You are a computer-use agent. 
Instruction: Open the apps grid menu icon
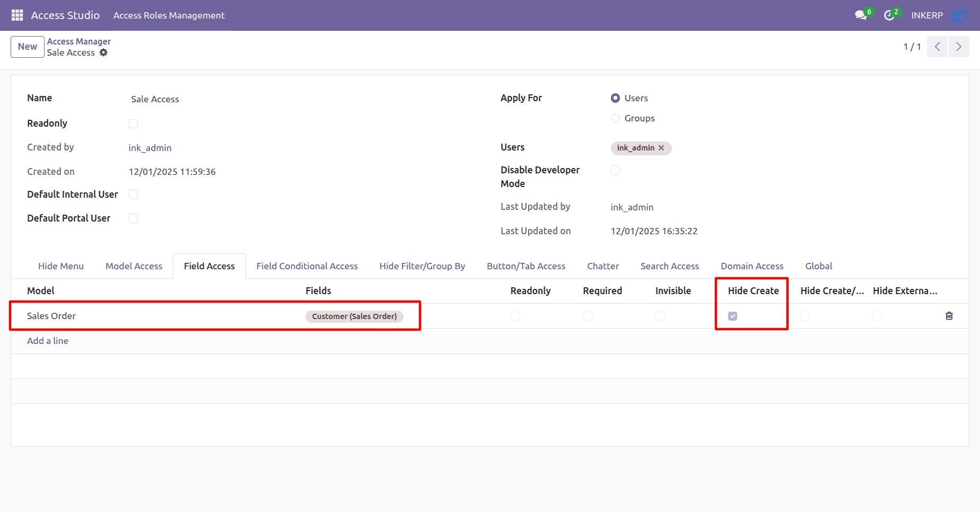(17, 15)
